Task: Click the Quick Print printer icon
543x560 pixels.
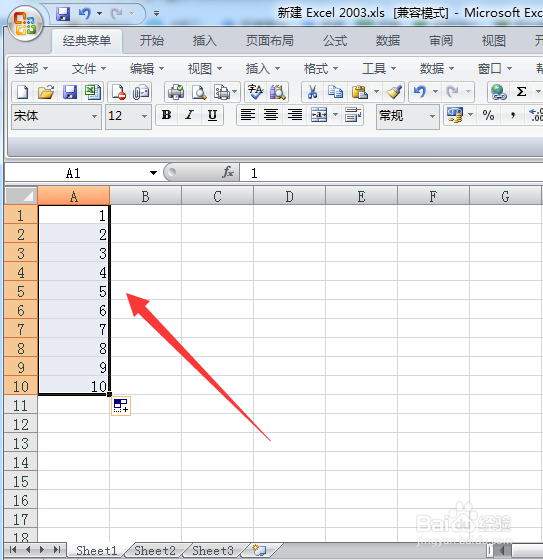Action: click(x=176, y=92)
